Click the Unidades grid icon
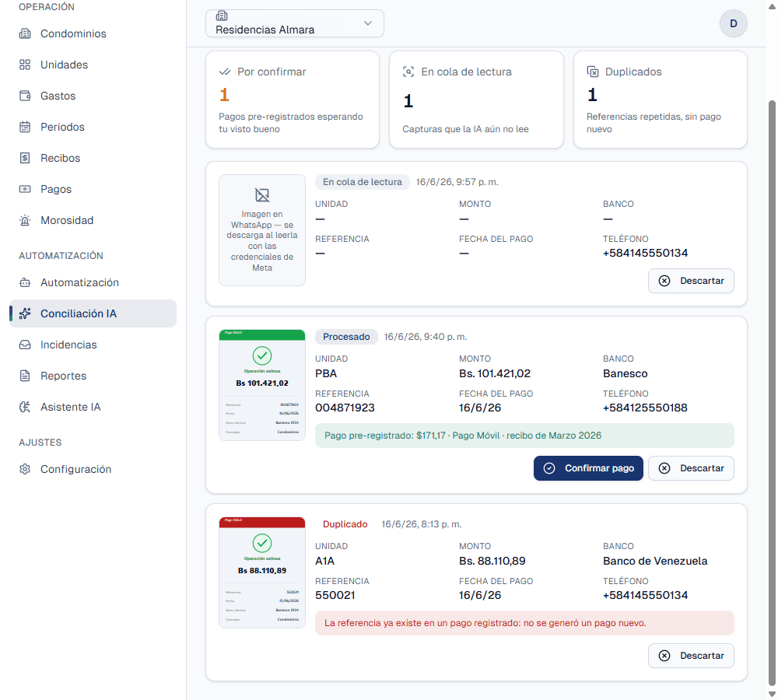The height and width of the screenshot is (700, 778). click(25, 65)
